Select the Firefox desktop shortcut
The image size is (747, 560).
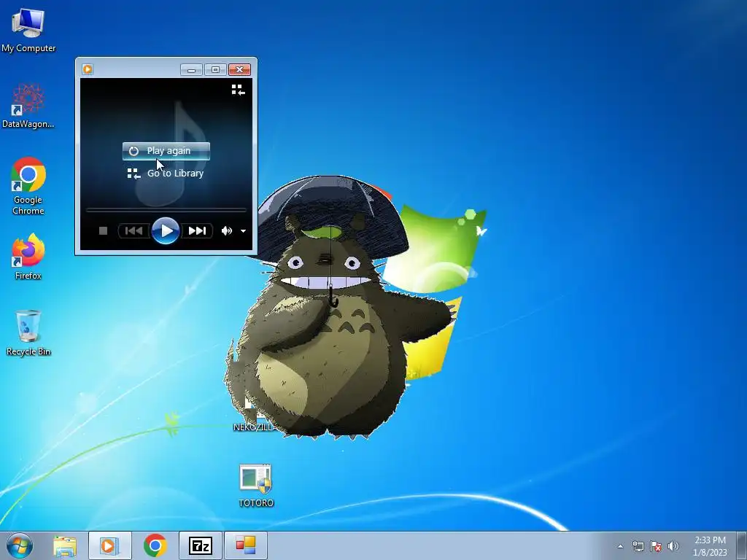[x=28, y=257]
